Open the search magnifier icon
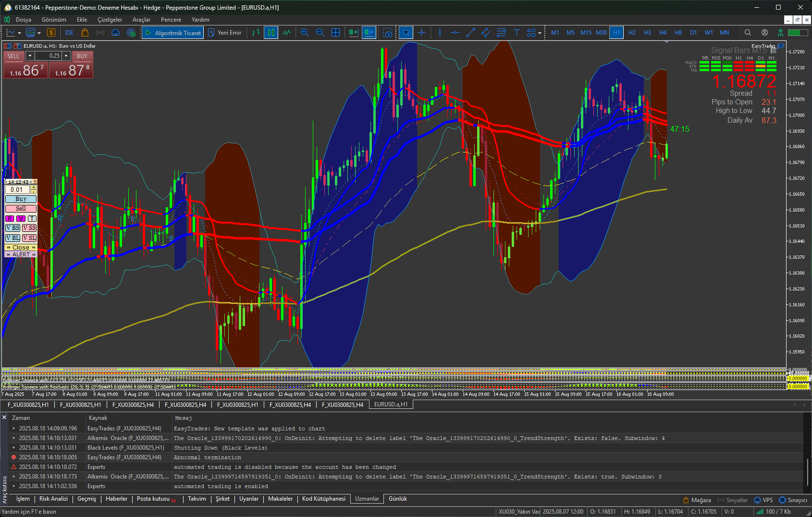This screenshot has width=812, height=517. 748,33
